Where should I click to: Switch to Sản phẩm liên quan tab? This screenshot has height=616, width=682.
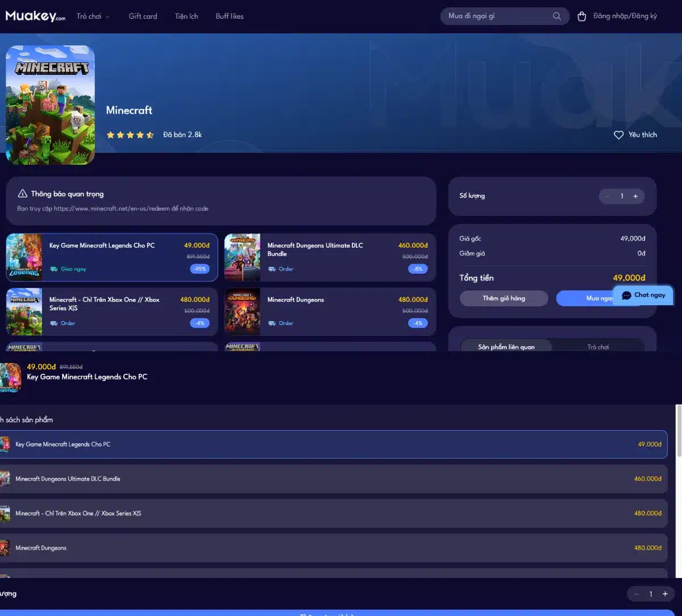click(x=506, y=347)
